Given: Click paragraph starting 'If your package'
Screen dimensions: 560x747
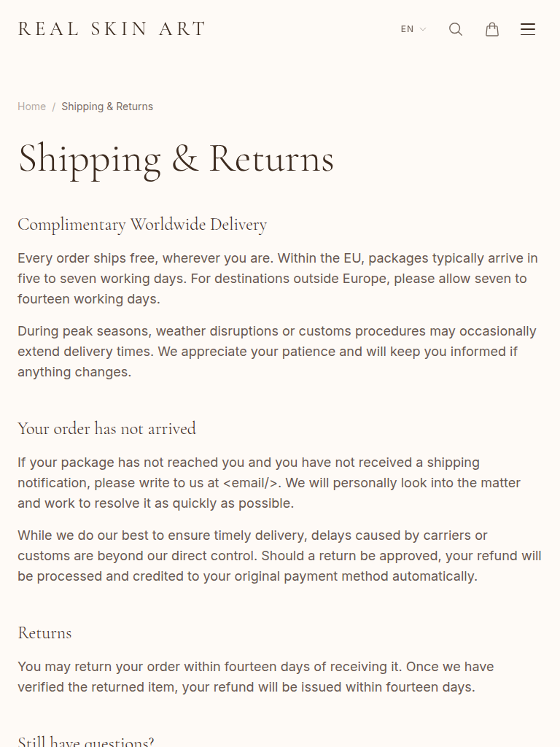Looking at the screenshot, I should click(270, 483).
